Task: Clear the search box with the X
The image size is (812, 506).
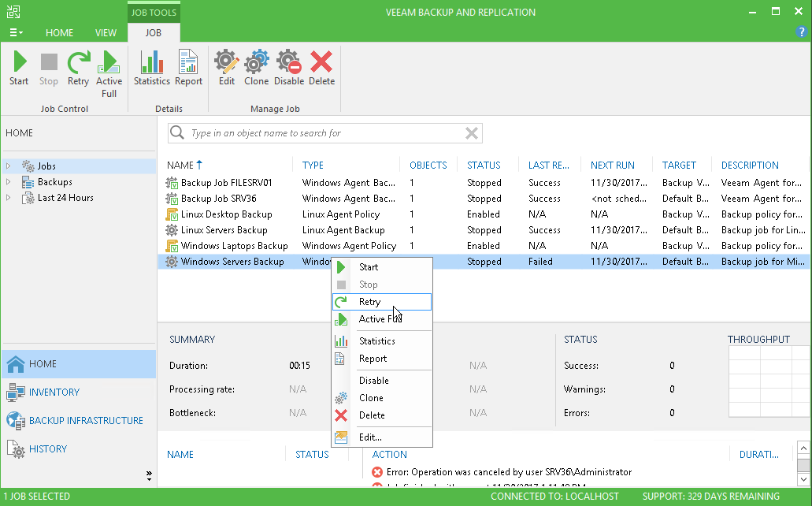Action: [x=471, y=133]
